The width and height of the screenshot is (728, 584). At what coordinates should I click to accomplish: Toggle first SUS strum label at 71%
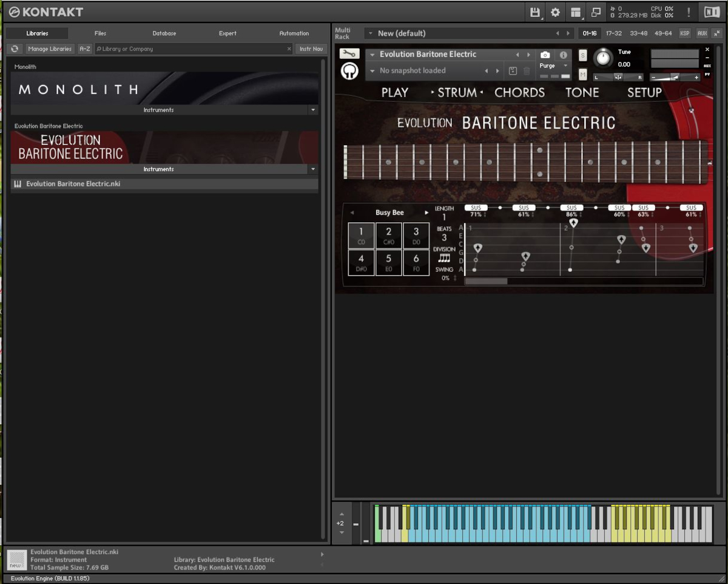476,208
